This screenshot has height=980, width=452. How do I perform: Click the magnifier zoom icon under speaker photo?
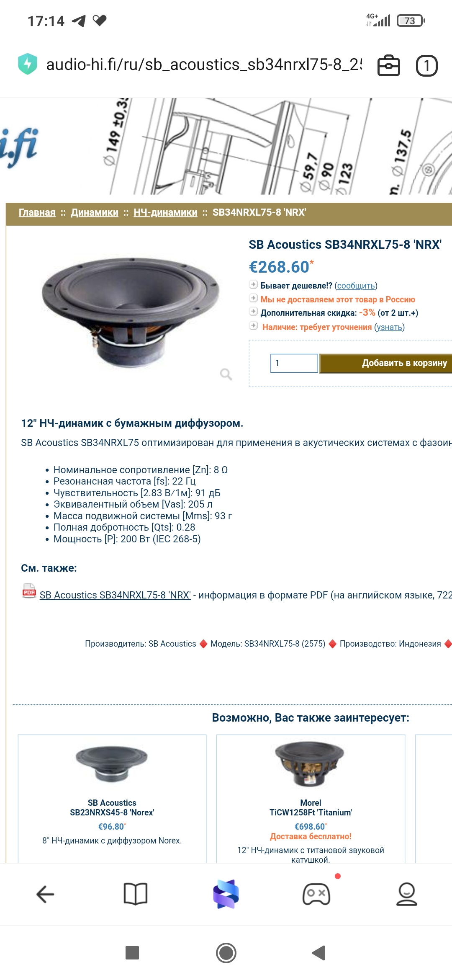pos(226,374)
